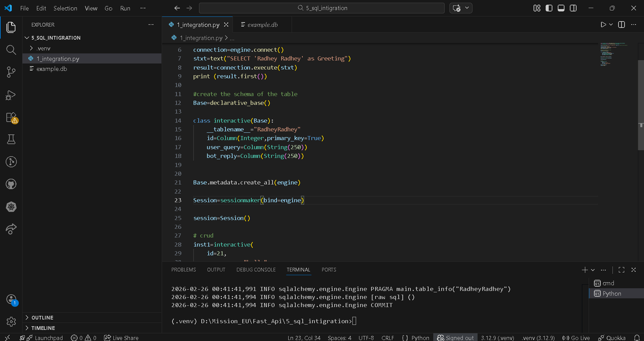Open the View menu

pyautogui.click(x=91, y=8)
